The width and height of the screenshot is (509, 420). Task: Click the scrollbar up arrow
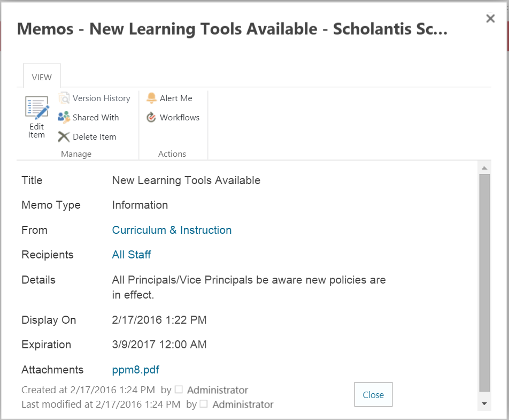click(484, 168)
